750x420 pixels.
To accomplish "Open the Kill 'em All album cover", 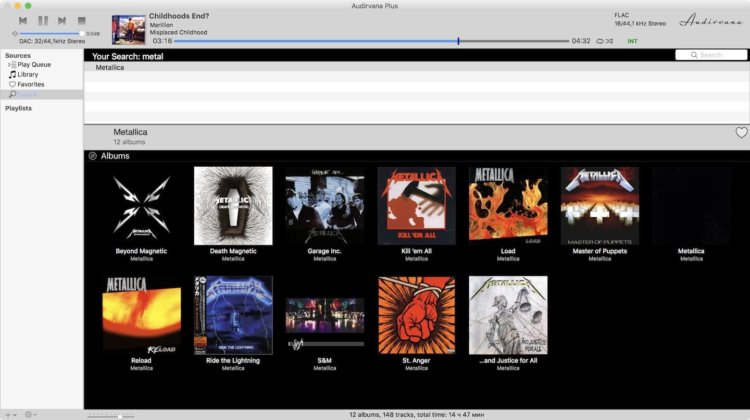I will click(417, 206).
